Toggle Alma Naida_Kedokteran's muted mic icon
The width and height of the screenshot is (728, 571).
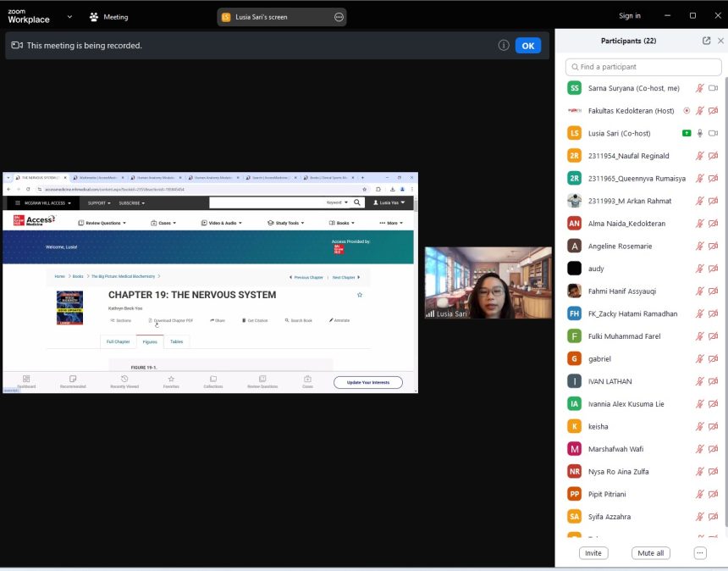click(x=700, y=224)
